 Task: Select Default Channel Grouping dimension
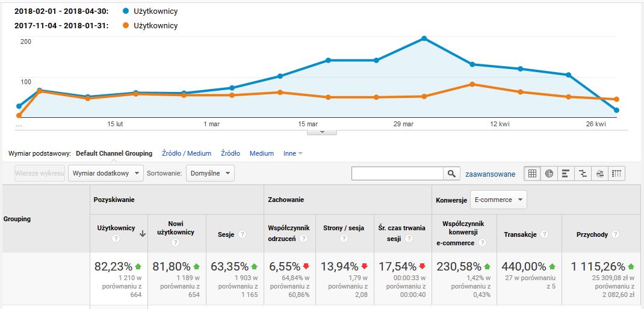114,153
